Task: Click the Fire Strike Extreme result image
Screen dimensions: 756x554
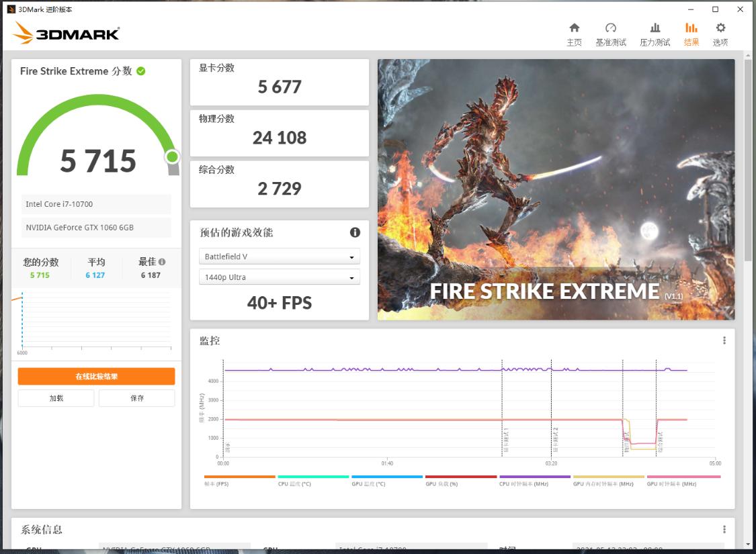Action: point(554,189)
